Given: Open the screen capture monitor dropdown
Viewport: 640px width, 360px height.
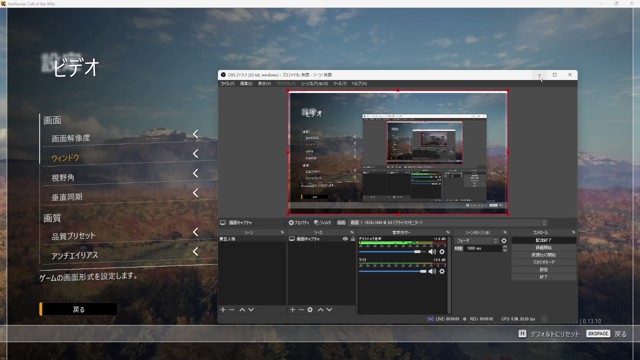Looking at the screenshot, I should coord(449,223).
